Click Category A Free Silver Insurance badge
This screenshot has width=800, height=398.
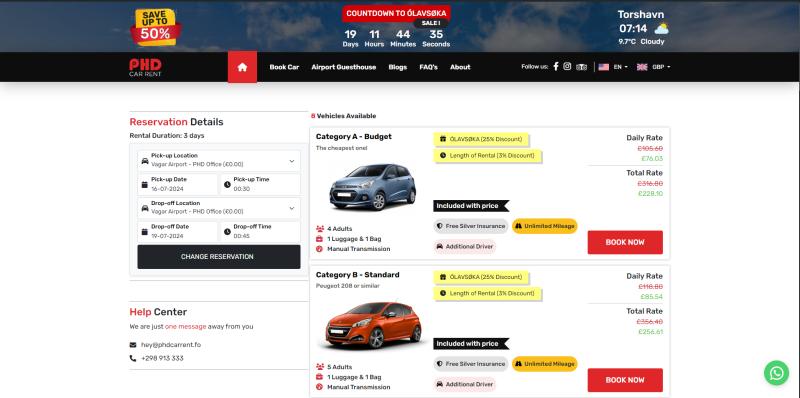[x=470, y=226]
